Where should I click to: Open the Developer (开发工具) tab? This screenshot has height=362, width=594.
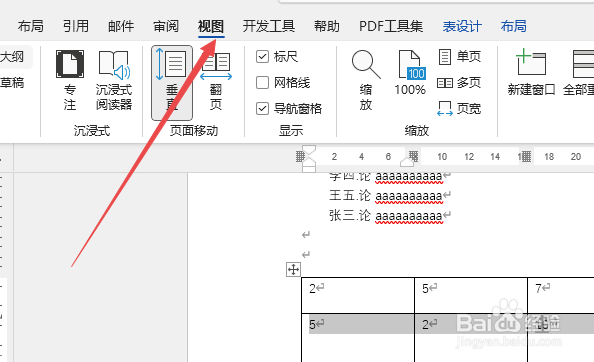click(269, 26)
